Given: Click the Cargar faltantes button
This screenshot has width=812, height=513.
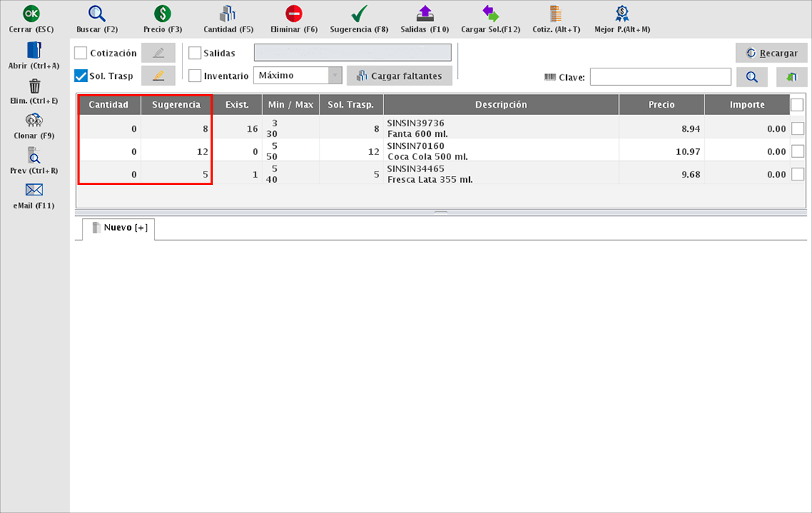Looking at the screenshot, I should [x=399, y=76].
